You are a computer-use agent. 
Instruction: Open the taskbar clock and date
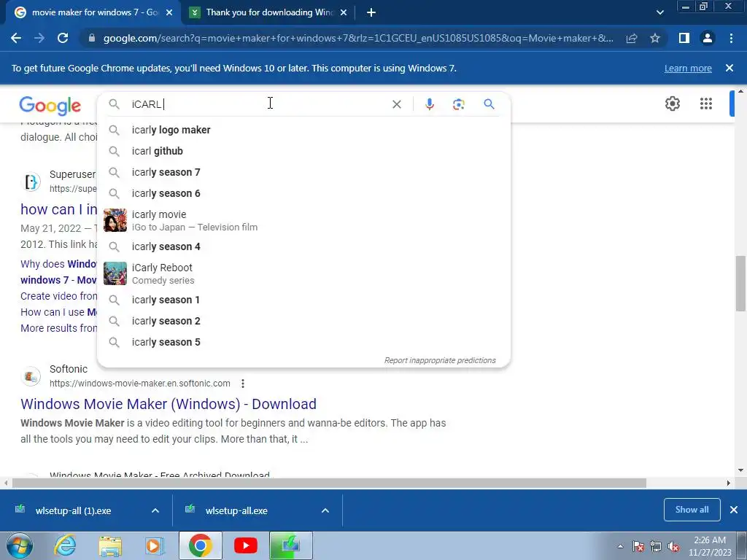pyautogui.click(x=710, y=546)
